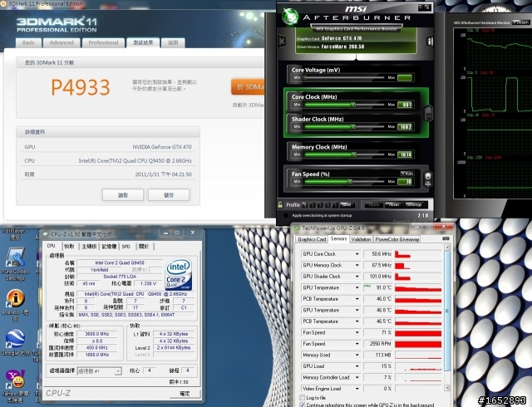Image resolution: width=532 pixels, height=407 pixels.
Task: Open the PotPlayer desktop shortcut
Action: 13,234
